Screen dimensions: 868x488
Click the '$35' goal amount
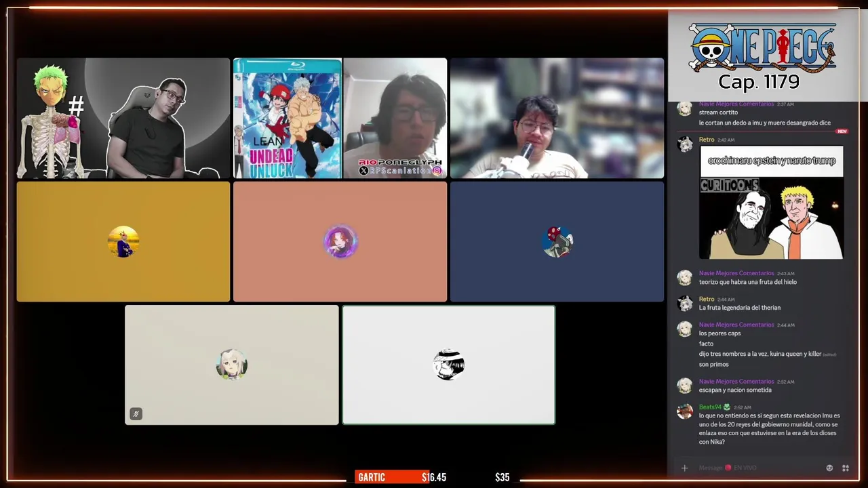[502, 477]
